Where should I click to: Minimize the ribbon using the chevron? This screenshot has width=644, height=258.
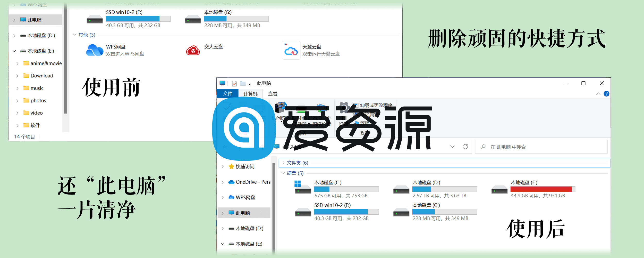coord(598,94)
